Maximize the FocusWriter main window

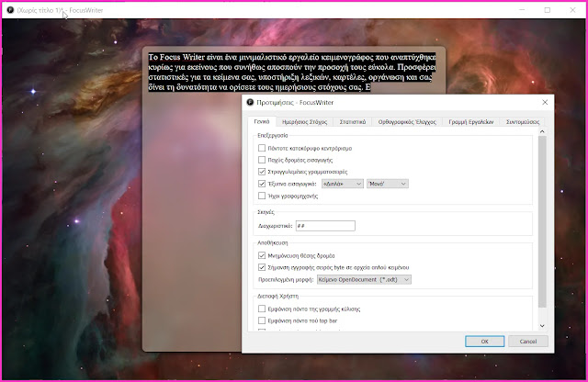tap(548, 10)
